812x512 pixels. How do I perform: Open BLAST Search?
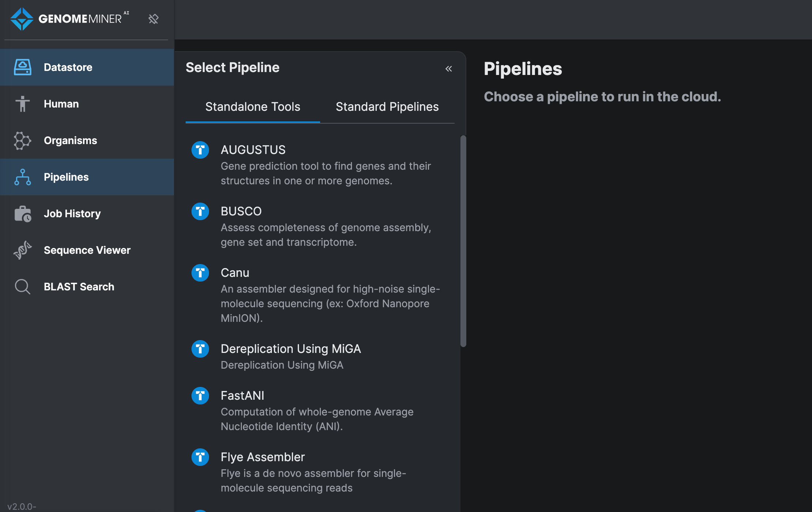pyautogui.click(x=87, y=287)
